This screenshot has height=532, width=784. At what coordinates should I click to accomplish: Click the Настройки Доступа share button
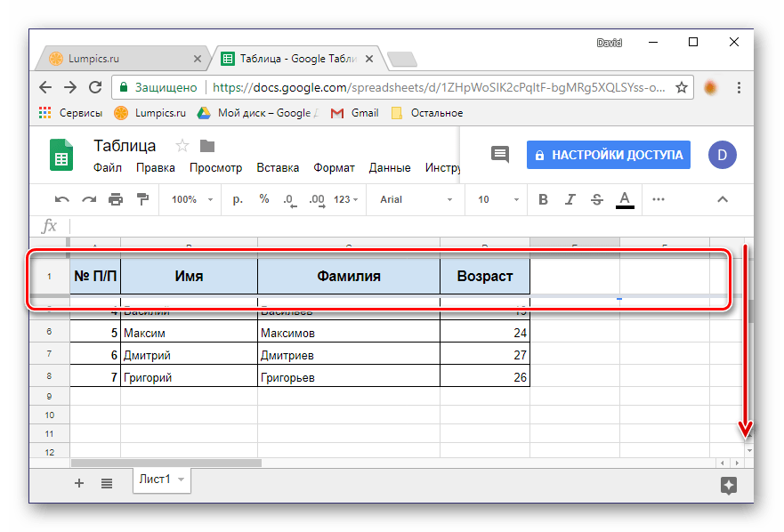tap(608, 154)
